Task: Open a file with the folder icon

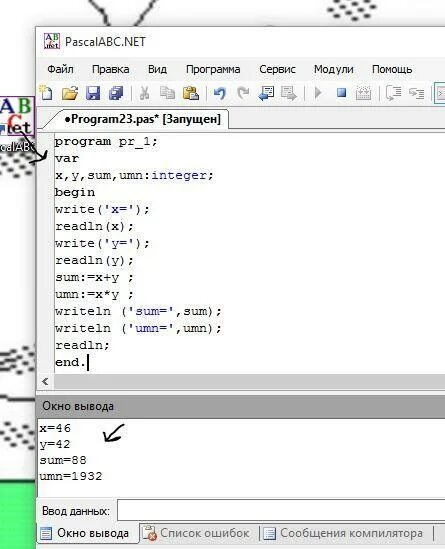Action: 70,93
